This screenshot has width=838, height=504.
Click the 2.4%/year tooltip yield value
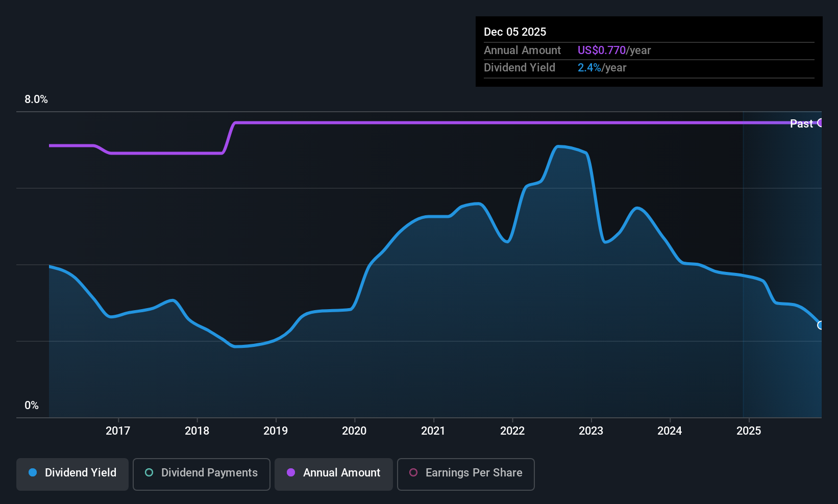tap(602, 68)
